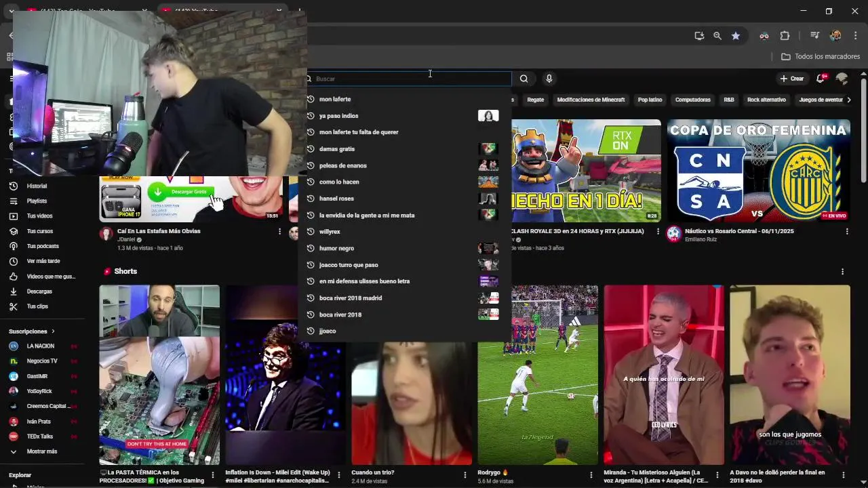Filter by Computadoras chip
The width and height of the screenshot is (868, 488).
692,100
